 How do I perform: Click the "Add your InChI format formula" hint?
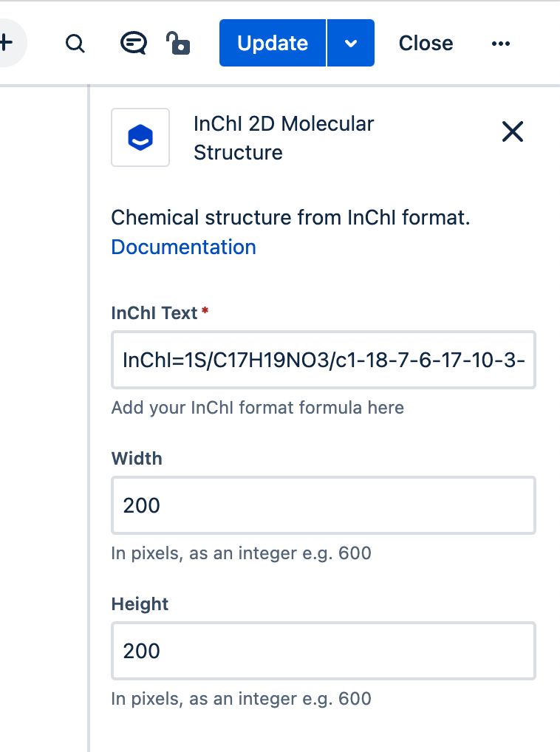(x=257, y=408)
